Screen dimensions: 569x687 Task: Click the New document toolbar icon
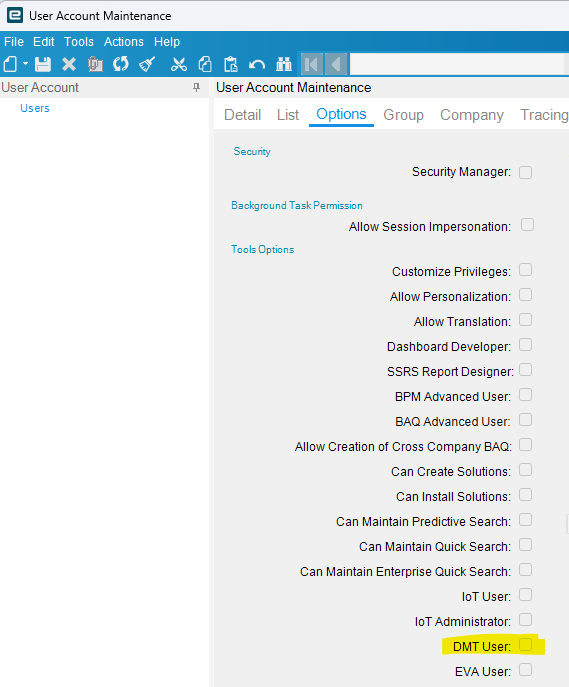click(x=11, y=64)
